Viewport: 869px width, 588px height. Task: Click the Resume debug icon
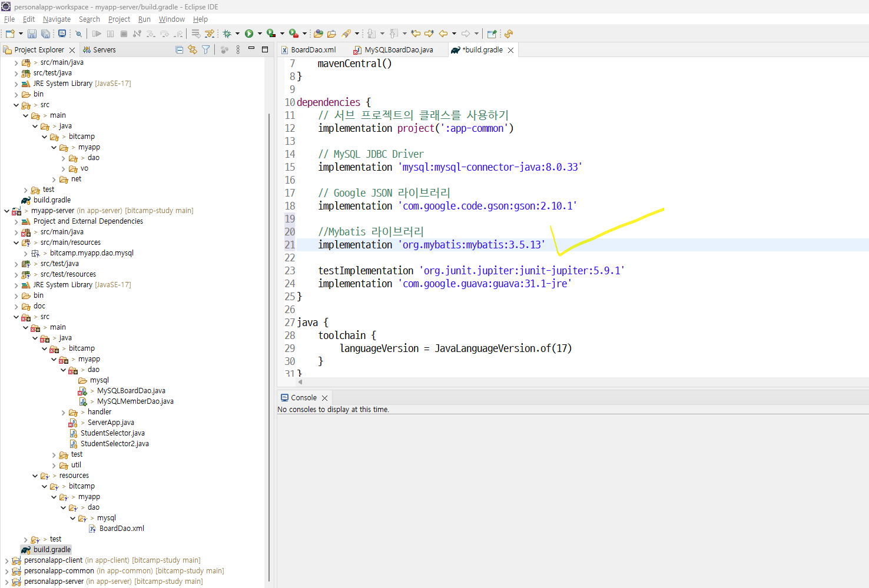pos(97,34)
